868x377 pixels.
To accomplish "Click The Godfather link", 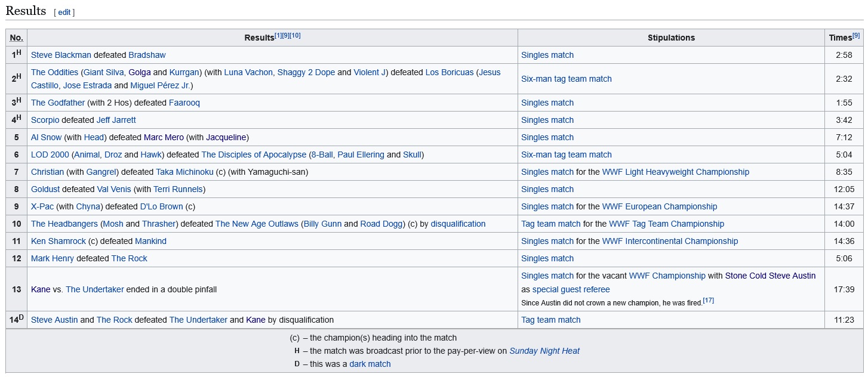I will coord(58,103).
